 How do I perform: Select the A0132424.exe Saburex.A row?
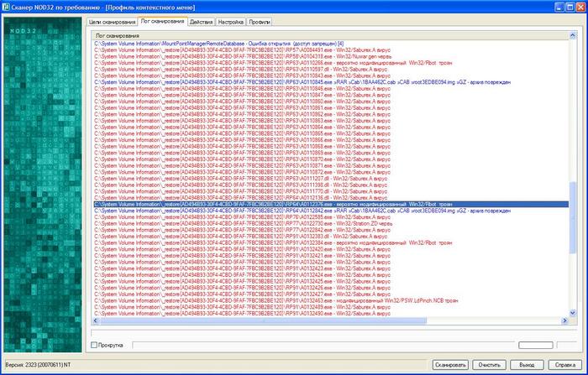pyautogui.click(x=331, y=274)
